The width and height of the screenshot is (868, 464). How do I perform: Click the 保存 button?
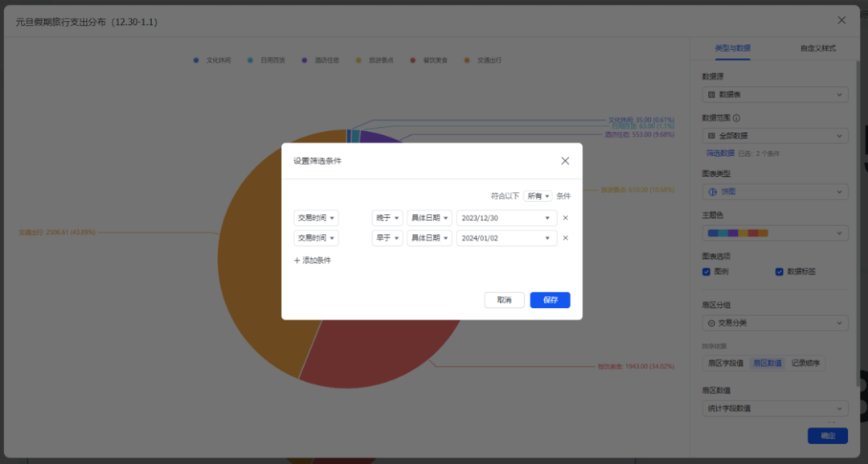(x=550, y=300)
